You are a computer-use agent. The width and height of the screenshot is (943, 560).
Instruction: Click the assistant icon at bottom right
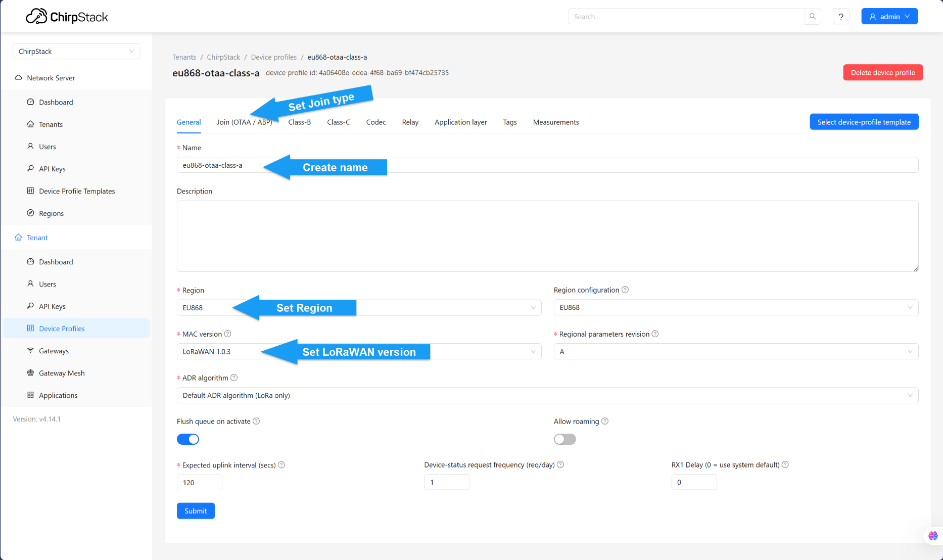(x=933, y=535)
